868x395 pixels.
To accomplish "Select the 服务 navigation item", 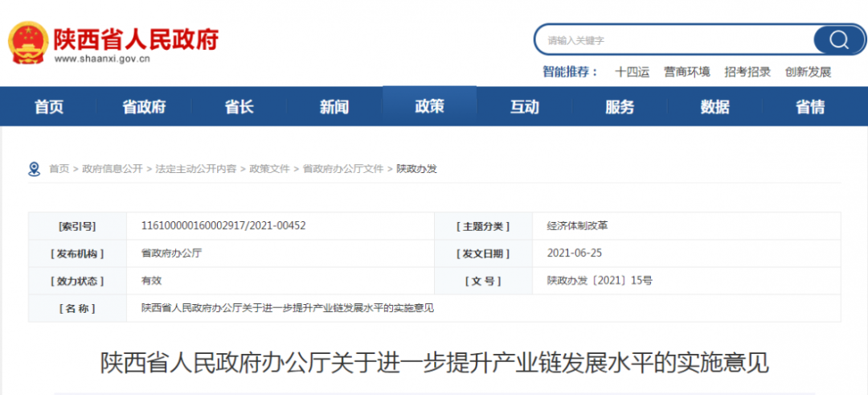I will [x=620, y=107].
